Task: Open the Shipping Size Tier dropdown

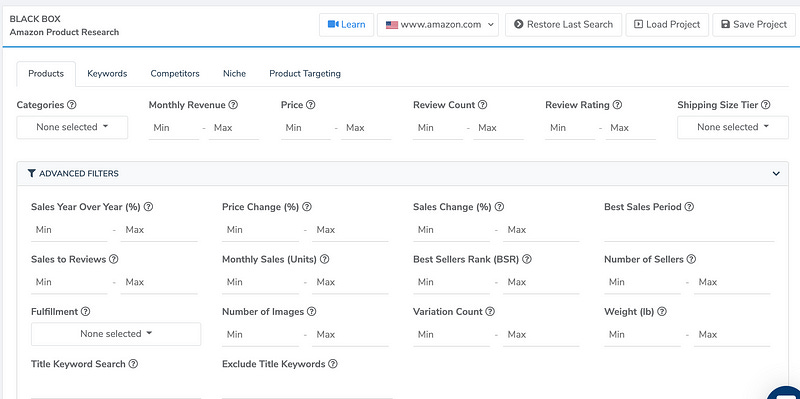Action: click(x=733, y=127)
